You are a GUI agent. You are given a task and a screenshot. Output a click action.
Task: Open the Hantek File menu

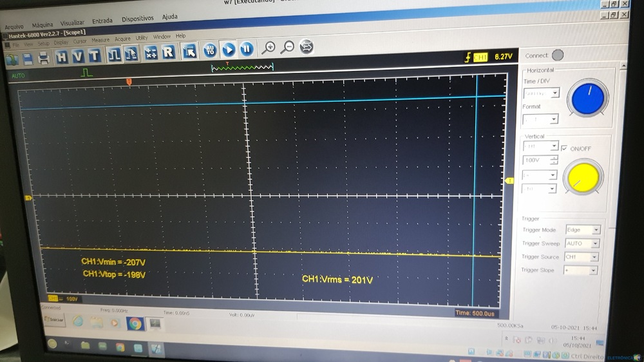(16, 45)
